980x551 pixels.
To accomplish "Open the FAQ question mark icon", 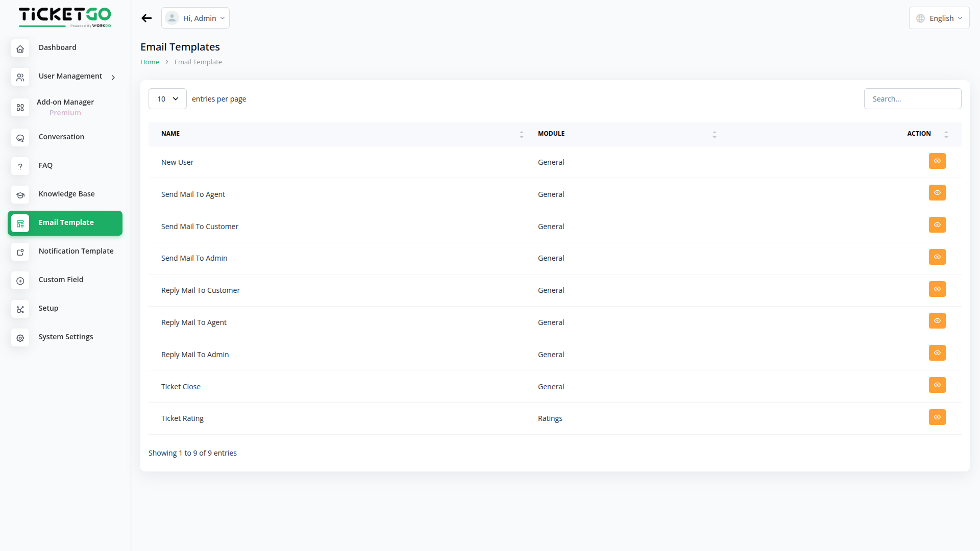I will (20, 167).
